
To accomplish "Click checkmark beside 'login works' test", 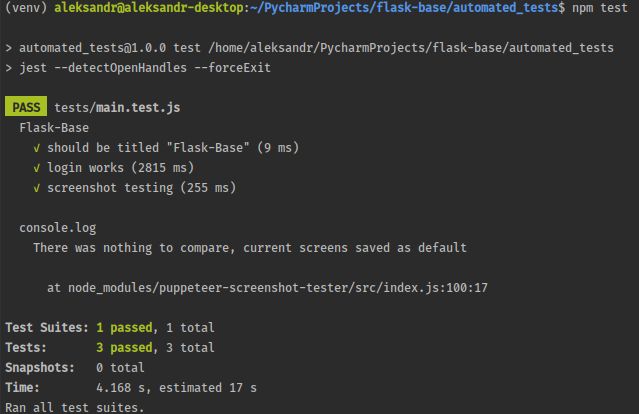I will (37, 168).
